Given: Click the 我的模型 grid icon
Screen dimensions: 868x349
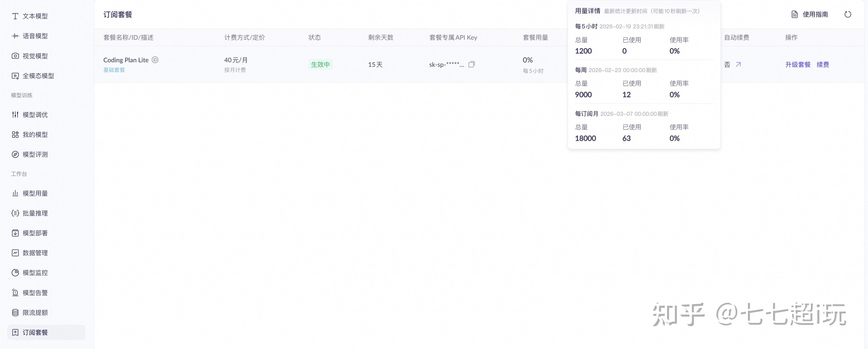Looking at the screenshot, I should tap(15, 134).
